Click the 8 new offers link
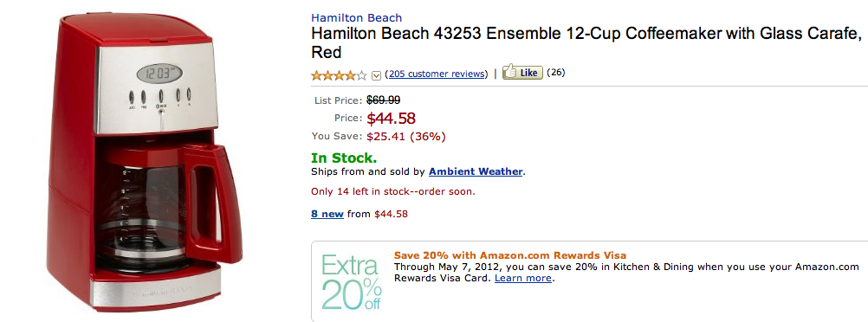 [x=327, y=214]
